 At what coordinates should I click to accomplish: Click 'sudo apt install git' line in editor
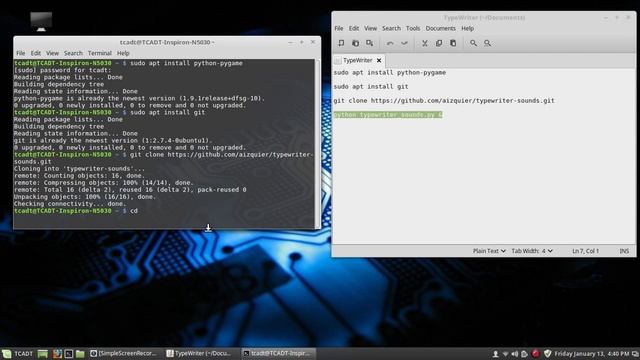pos(371,87)
